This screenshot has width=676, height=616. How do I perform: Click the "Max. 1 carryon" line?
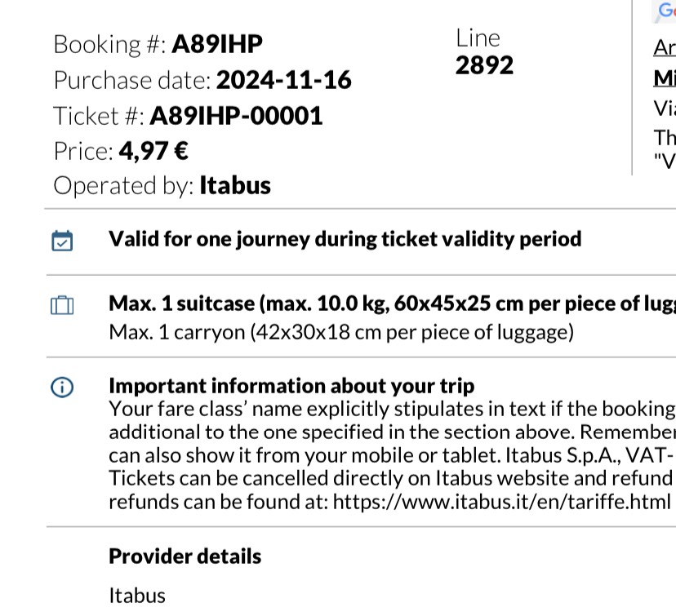(x=341, y=333)
